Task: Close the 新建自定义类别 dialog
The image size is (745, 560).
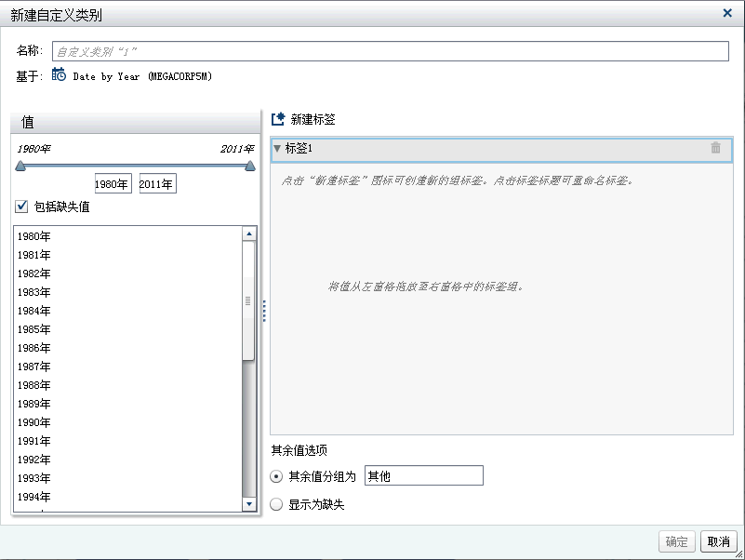Action: [725, 13]
